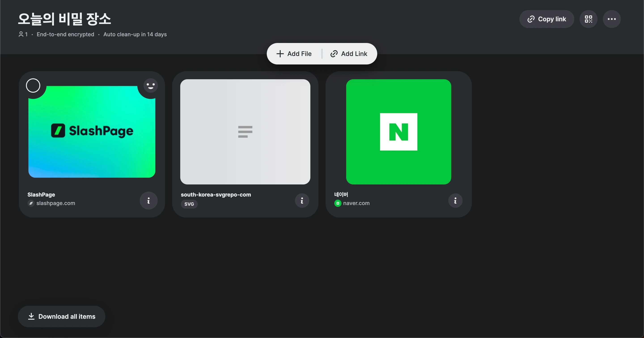Image resolution: width=644 pixels, height=338 pixels.
Task: Click the SlashPage item title
Action: [x=41, y=195]
